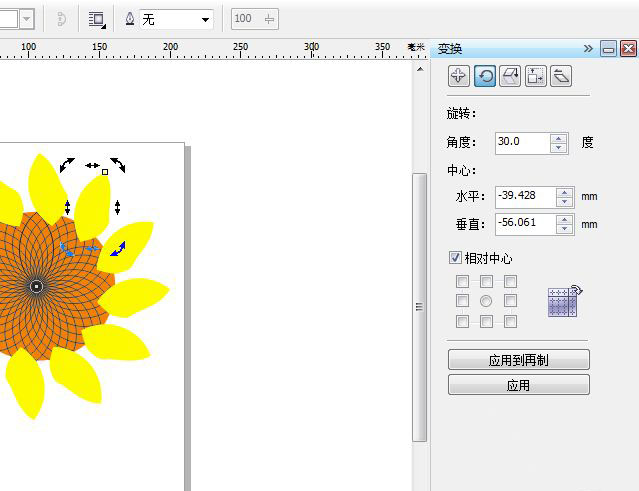Check the top-left anchor point checkbox
Image resolution: width=639 pixels, height=491 pixels.
click(462, 282)
